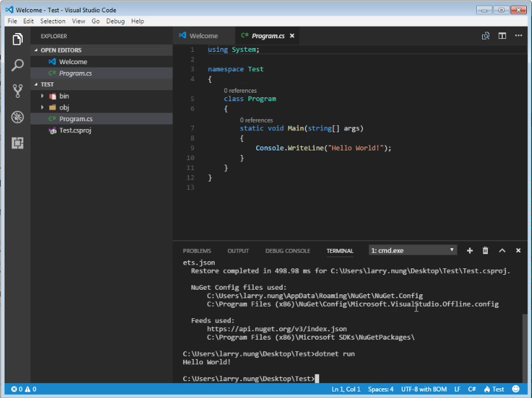The image size is (532, 398).
Task: Open the Search view in activity bar
Action: pyautogui.click(x=18, y=65)
